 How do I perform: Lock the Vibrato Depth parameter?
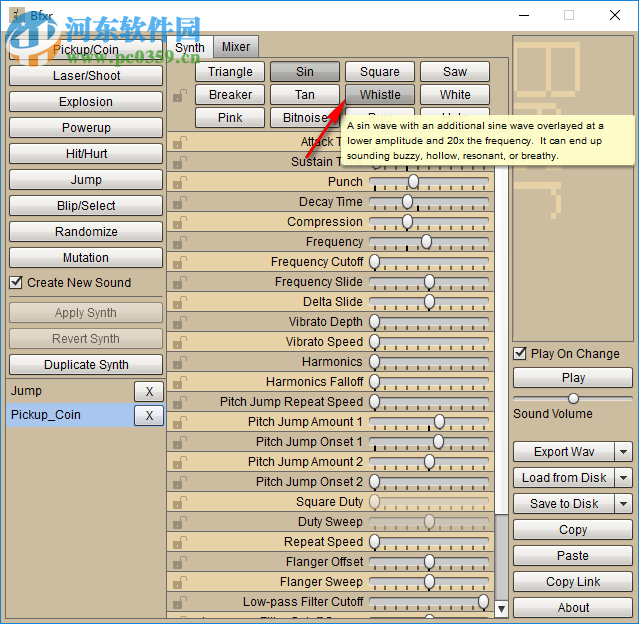coord(180,322)
